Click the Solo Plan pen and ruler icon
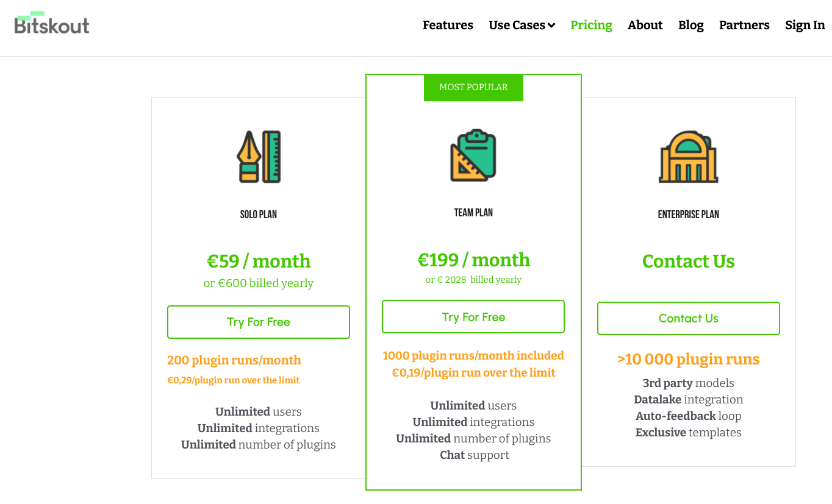Image resolution: width=832 pixels, height=504 pixels. tap(259, 157)
